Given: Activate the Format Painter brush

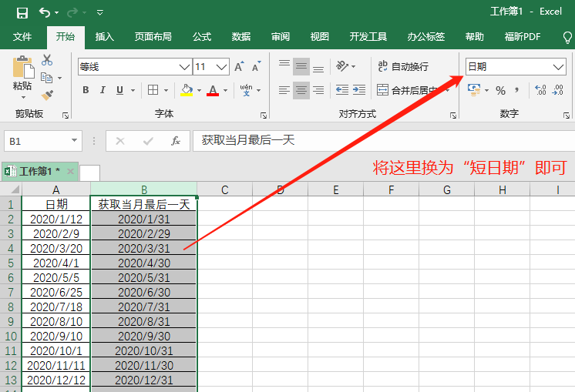Looking at the screenshot, I should tap(47, 95).
